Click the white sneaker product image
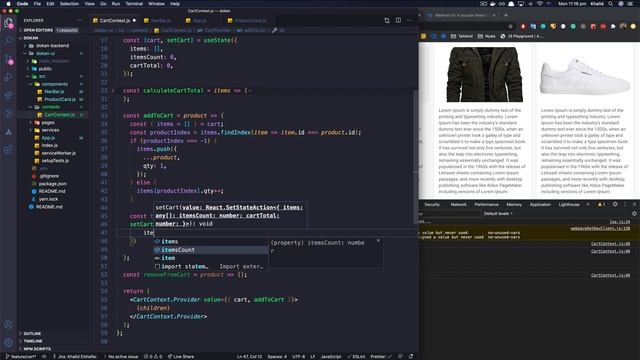Image resolution: width=640 pixels, height=360 pixels. 584,76
